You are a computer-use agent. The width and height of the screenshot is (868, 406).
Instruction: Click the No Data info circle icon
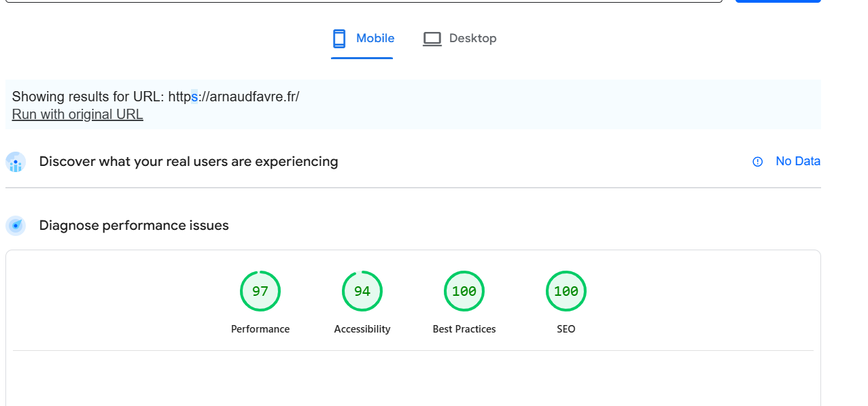(758, 162)
